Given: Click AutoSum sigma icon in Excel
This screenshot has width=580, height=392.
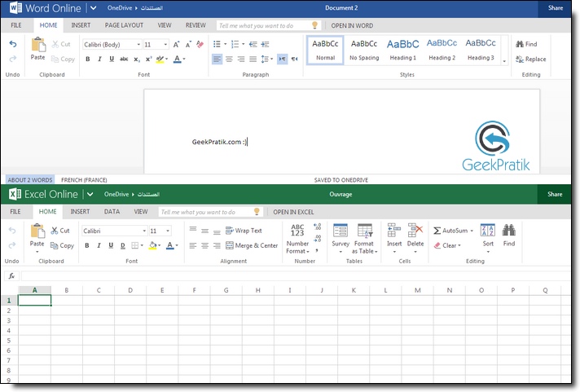Looking at the screenshot, I should (x=437, y=231).
